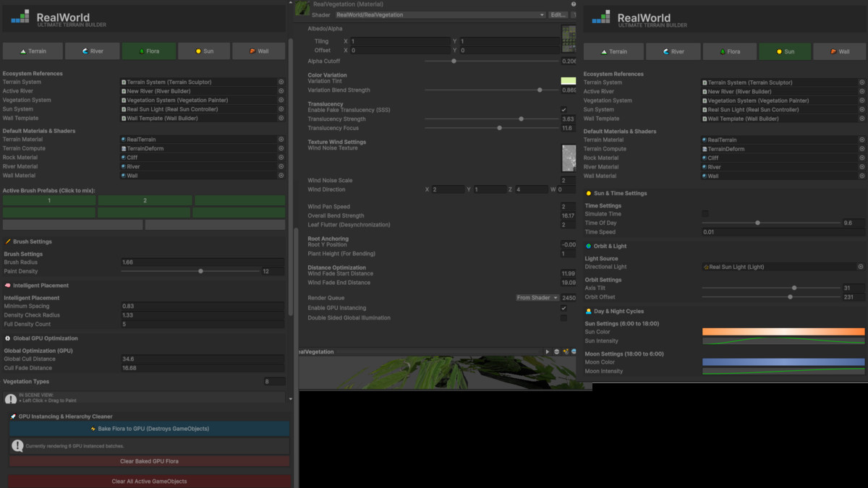Collapse the Orbit & Light section
This screenshot has width=868, height=488.
[725, 246]
